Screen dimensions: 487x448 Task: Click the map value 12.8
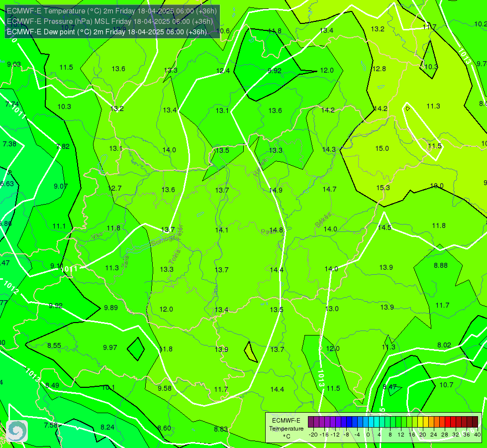379,69
